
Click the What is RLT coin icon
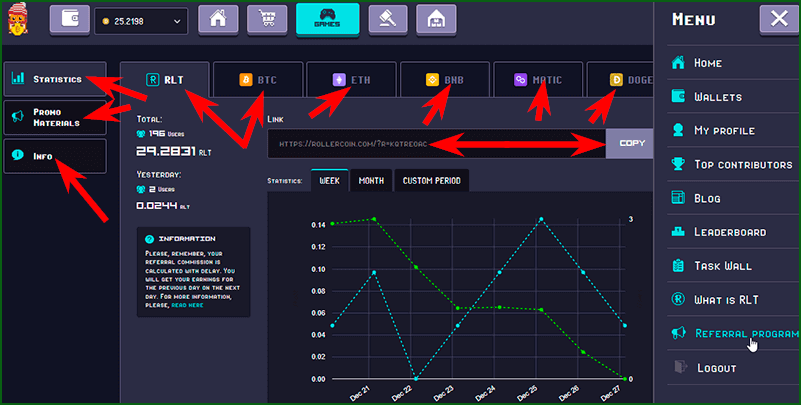678,299
